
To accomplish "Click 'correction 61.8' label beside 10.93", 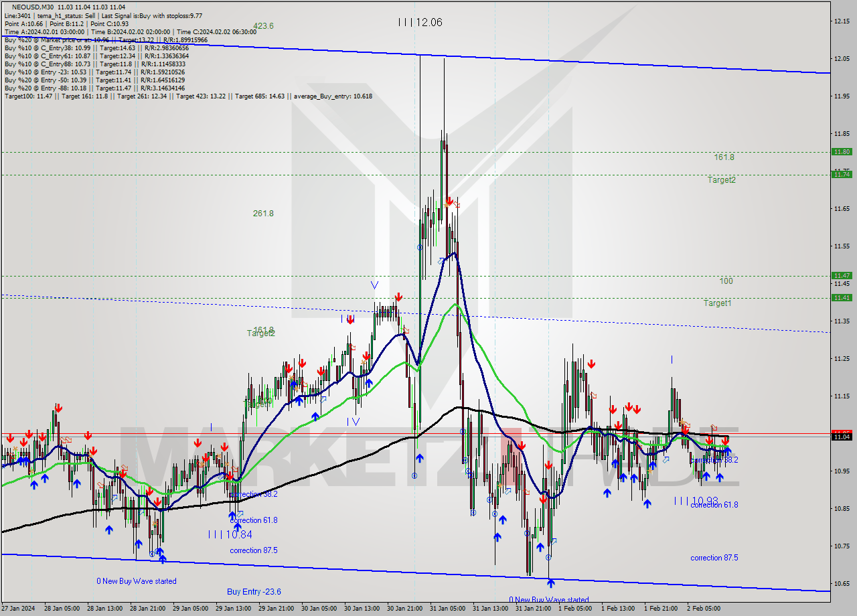I will click(714, 505).
